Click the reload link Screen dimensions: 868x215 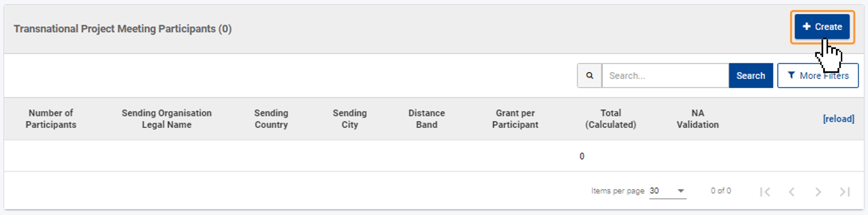tap(838, 119)
